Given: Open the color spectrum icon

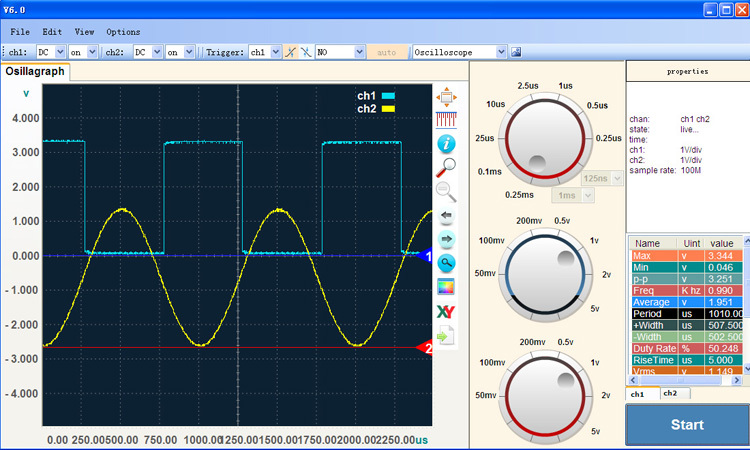Looking at the screenshot, I should tap(446, 288).
